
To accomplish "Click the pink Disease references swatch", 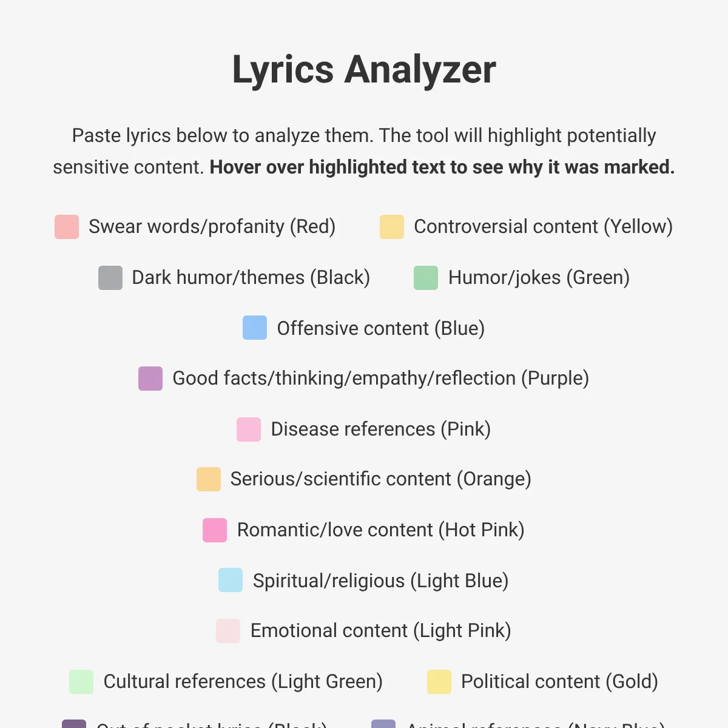I will (x=249, y=430).
